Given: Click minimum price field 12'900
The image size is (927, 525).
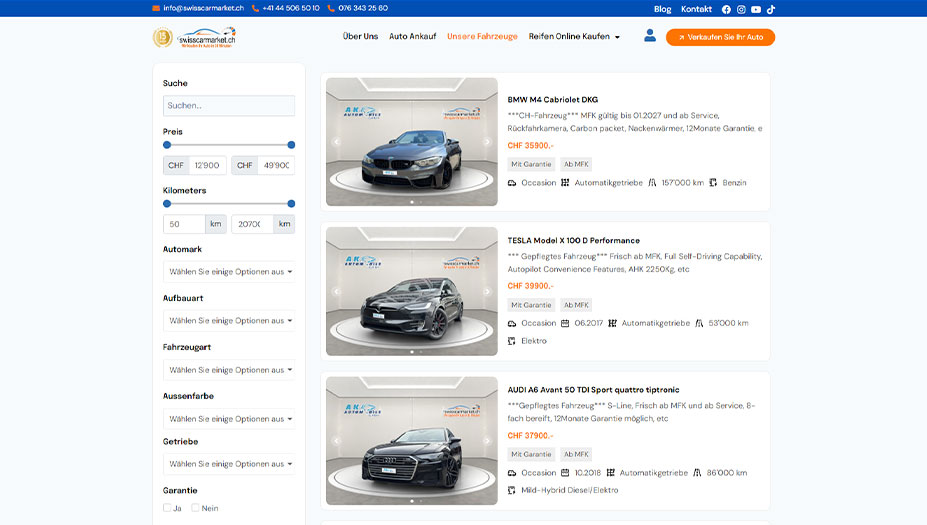Looking at the screenshot, I should [x=207, y=166].
